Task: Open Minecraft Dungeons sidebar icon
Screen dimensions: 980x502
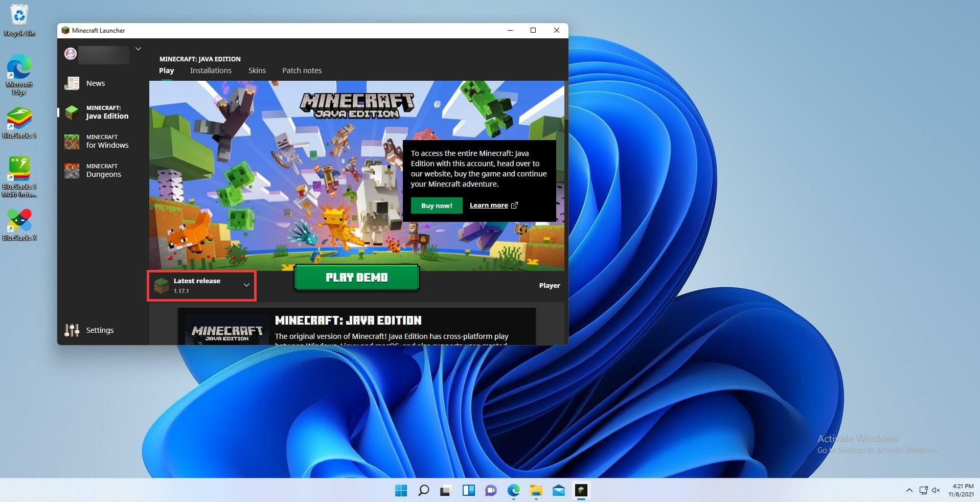Action: [x=72, y=170]
